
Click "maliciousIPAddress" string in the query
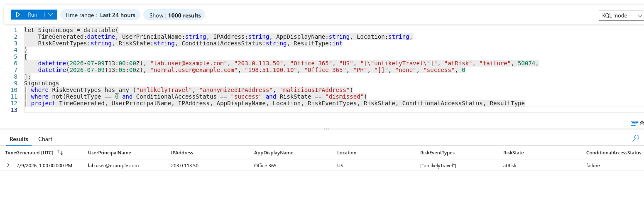[315, 90]
